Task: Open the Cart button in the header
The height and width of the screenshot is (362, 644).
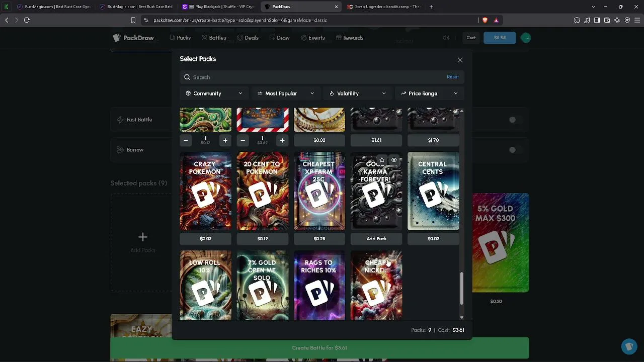Action: point(471,38)
